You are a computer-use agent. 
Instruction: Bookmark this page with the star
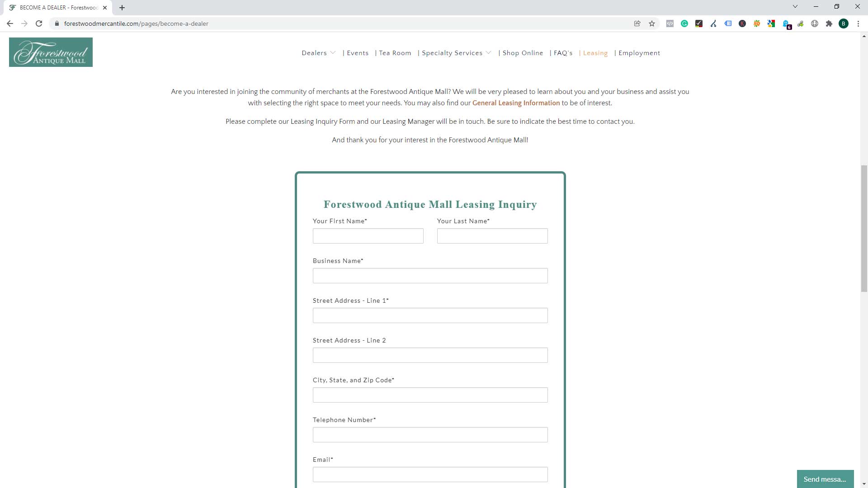(x=652, y=23)
